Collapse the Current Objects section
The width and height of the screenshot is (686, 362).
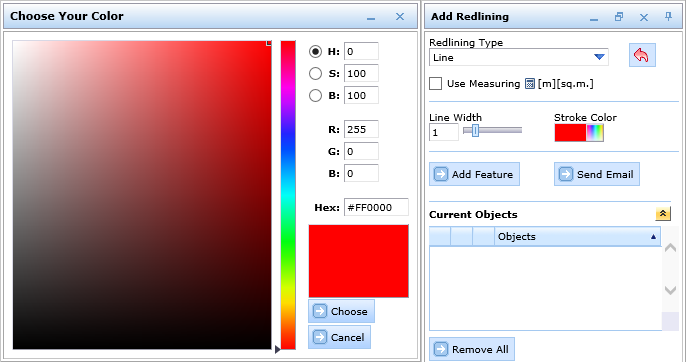663,214
